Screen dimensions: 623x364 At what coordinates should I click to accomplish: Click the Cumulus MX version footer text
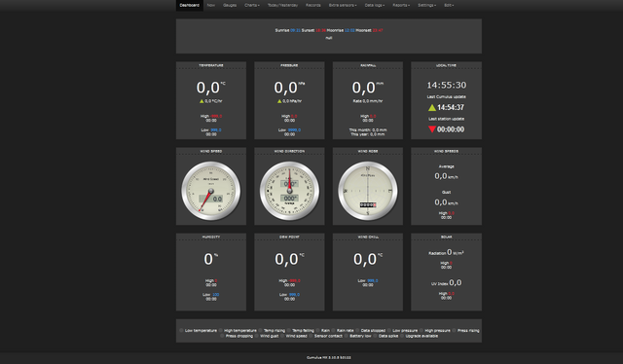tap(329, 357)
